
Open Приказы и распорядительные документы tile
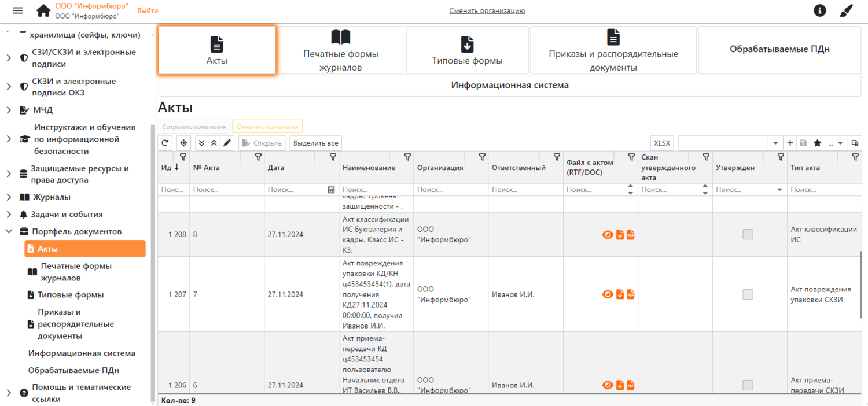coord(613,50)
